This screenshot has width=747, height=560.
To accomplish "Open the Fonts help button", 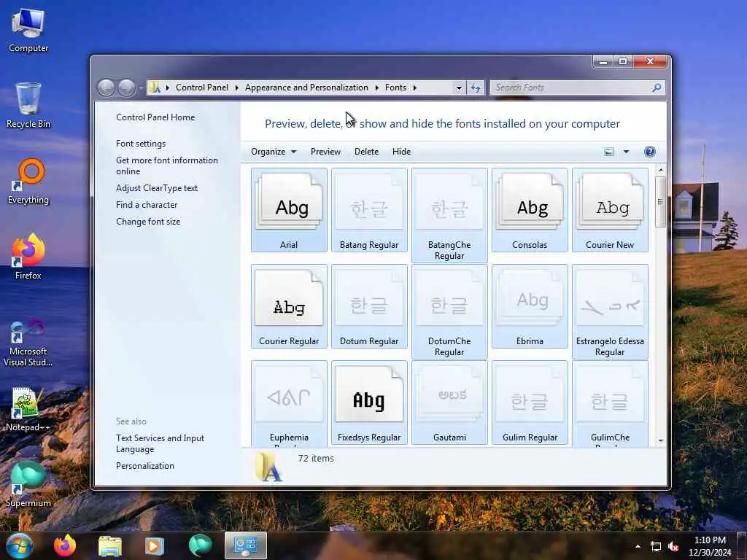I will point(649,152).
